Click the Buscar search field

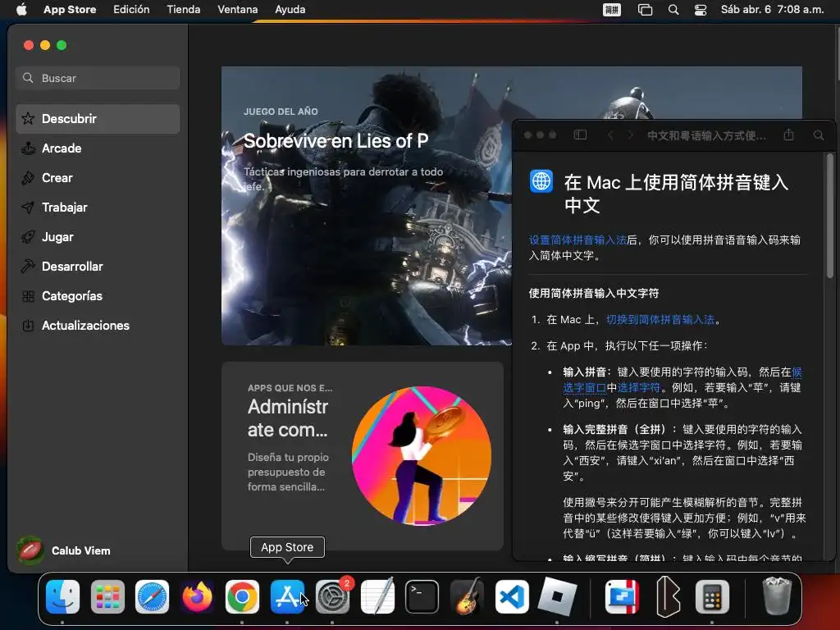(98, 78)
